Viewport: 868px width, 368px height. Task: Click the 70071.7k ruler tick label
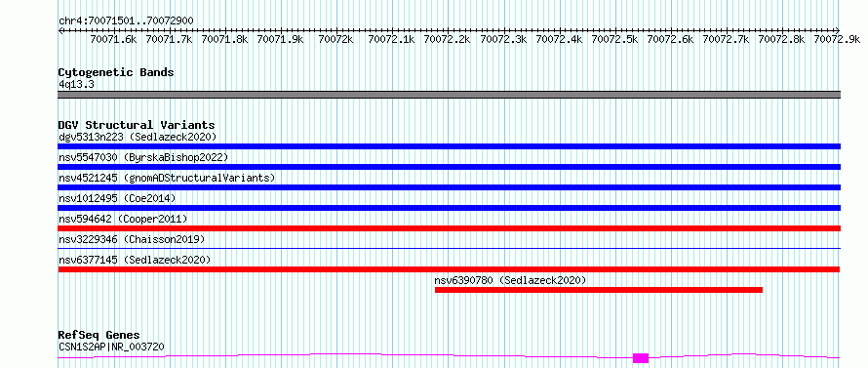169,39
